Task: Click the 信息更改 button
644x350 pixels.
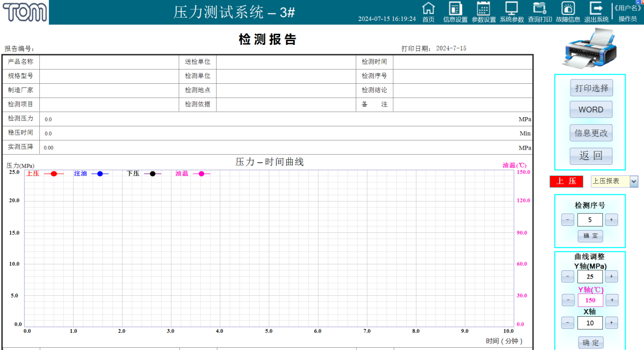Action: tap(591, 133)
